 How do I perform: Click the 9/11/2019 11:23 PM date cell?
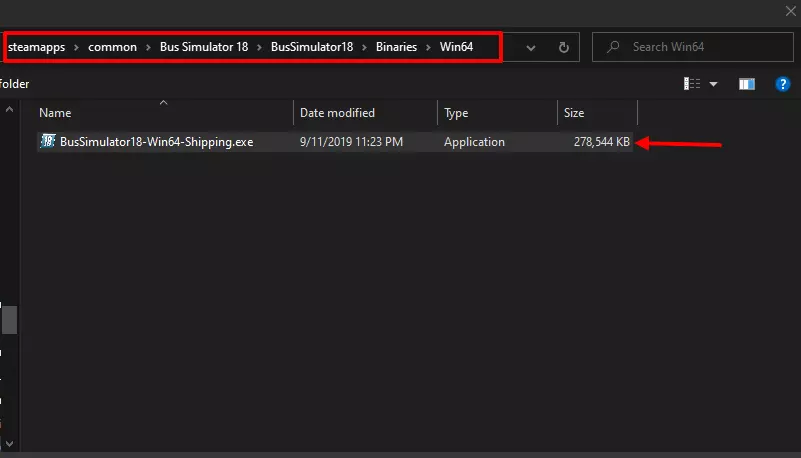351,142
